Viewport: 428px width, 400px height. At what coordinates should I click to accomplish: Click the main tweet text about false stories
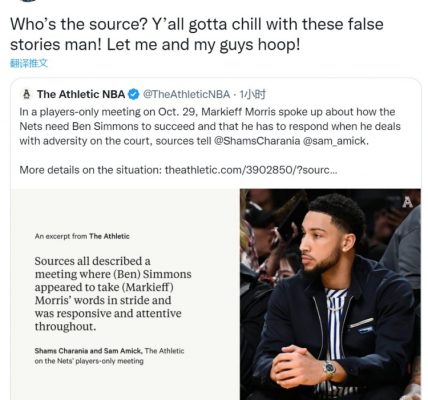(197, 34)
